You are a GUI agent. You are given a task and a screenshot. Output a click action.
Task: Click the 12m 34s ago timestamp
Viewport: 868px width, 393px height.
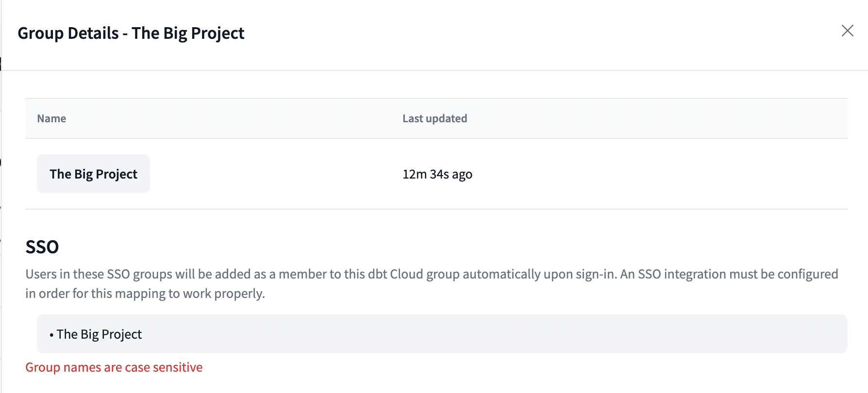coord(437,174)
